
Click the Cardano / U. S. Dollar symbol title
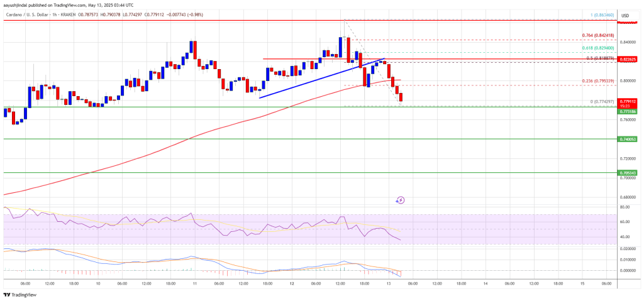[26, 15]
